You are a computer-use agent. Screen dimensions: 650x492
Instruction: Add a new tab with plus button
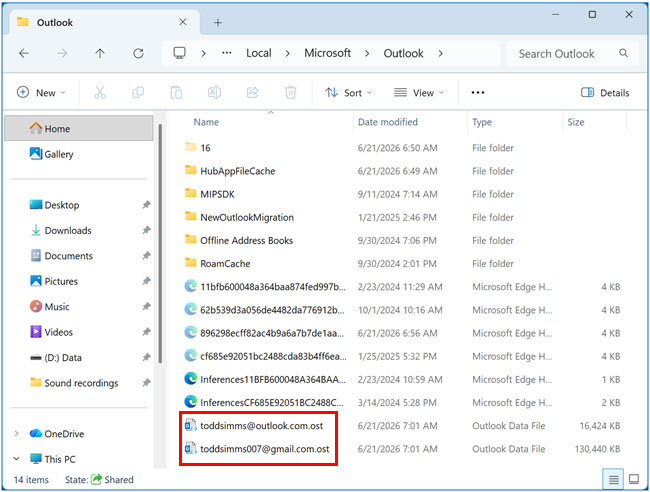click(x=218, y=23)
